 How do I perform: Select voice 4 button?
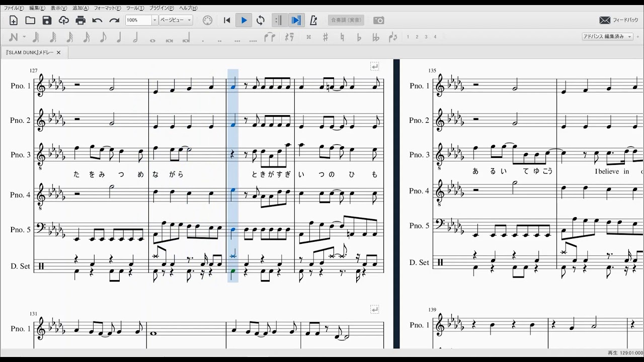[x=435, y=37]
